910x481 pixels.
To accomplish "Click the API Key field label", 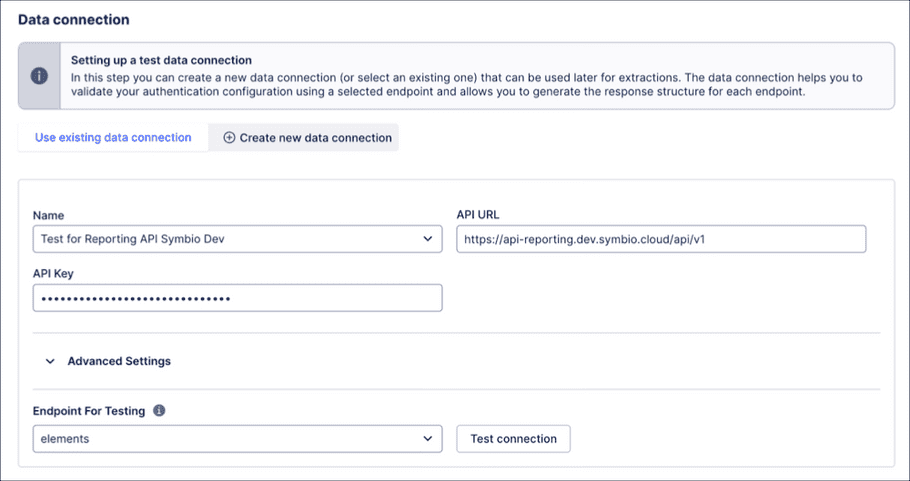I will [54, 273].
